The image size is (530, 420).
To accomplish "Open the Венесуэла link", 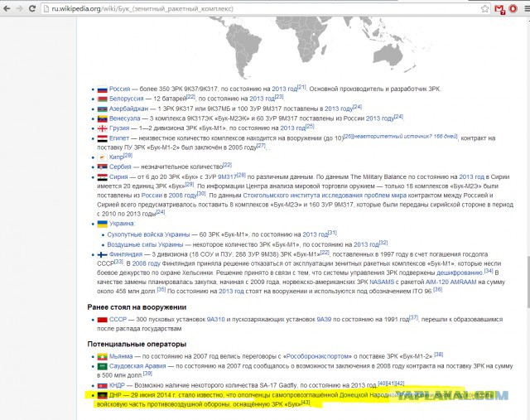I will pos(124,118).
